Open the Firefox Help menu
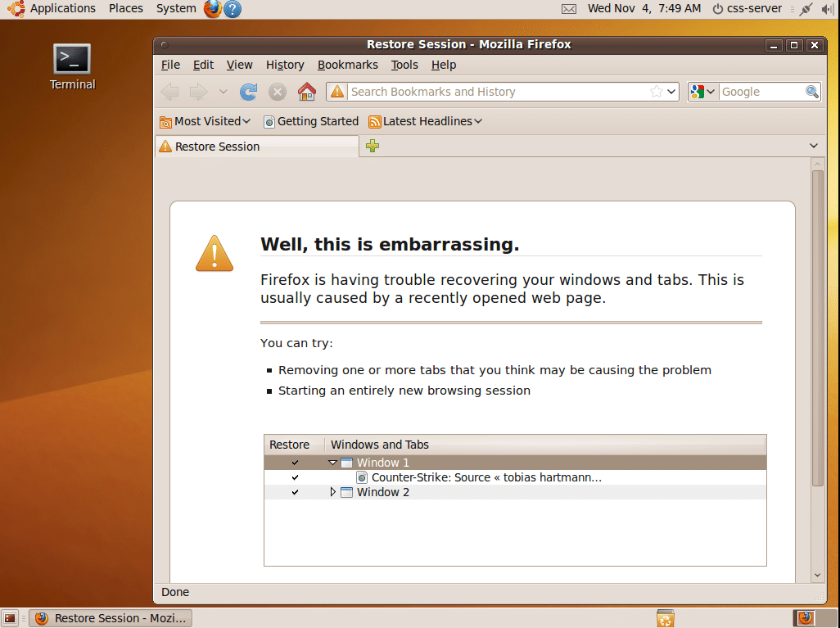 [x=444, y=65]
